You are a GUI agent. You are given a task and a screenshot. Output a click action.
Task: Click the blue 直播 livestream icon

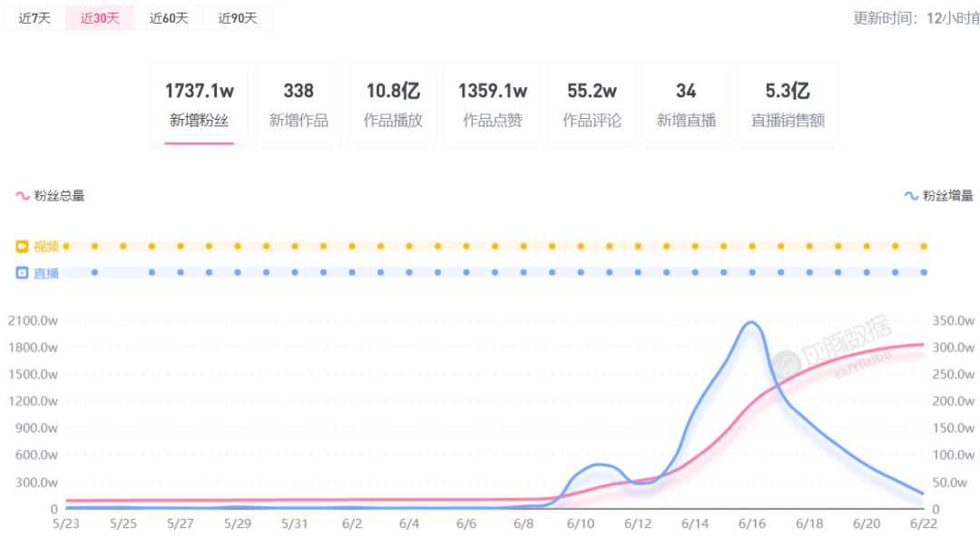23,272
